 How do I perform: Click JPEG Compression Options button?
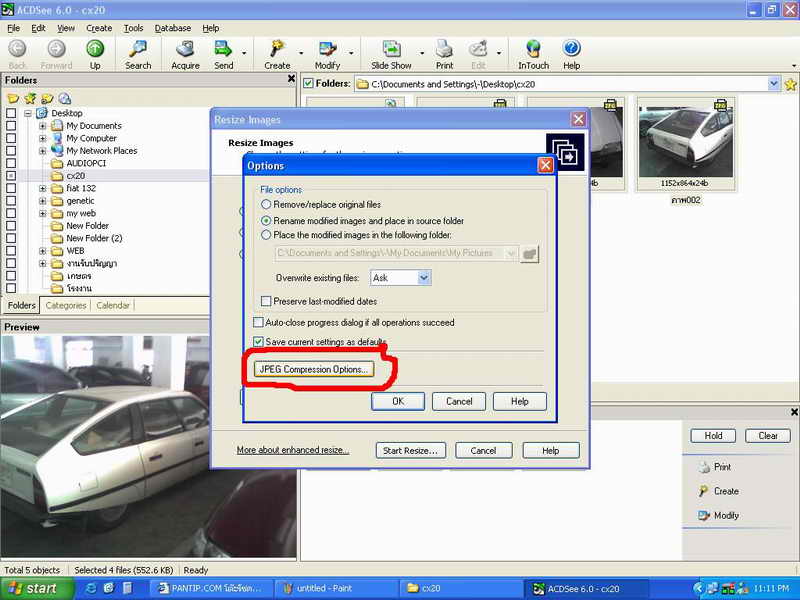coord(314,369)
